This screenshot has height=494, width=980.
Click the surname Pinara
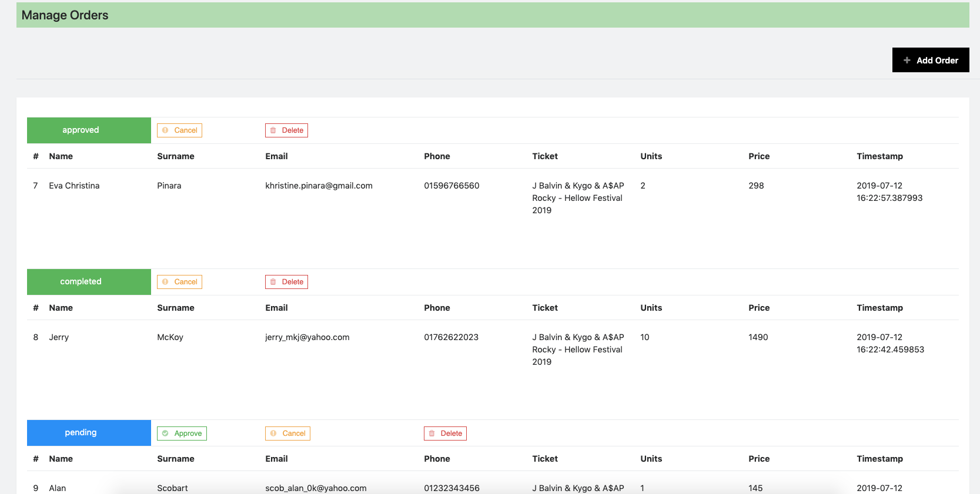click(169, 186)
